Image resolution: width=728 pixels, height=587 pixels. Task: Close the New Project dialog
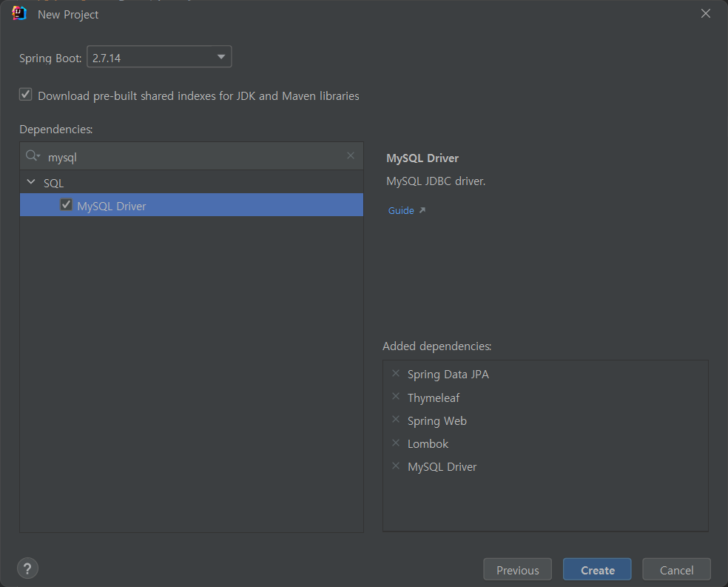click(706, 13)
